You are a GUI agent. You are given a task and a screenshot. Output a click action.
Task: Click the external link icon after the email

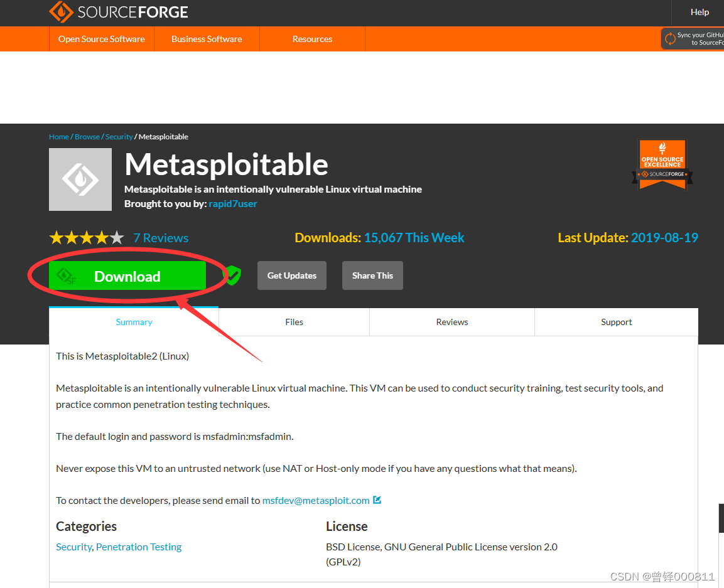pyautogui.click(x=377, y=500)
